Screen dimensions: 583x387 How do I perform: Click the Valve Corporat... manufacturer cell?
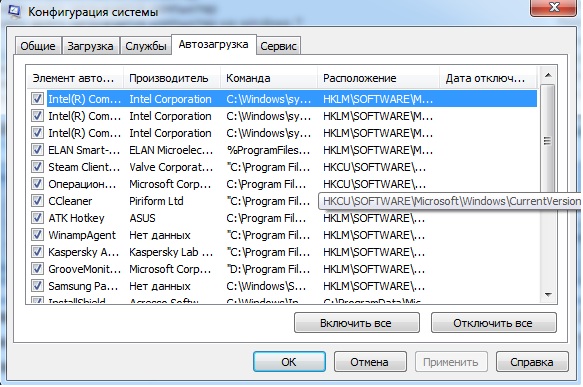[x=171, y=167]
